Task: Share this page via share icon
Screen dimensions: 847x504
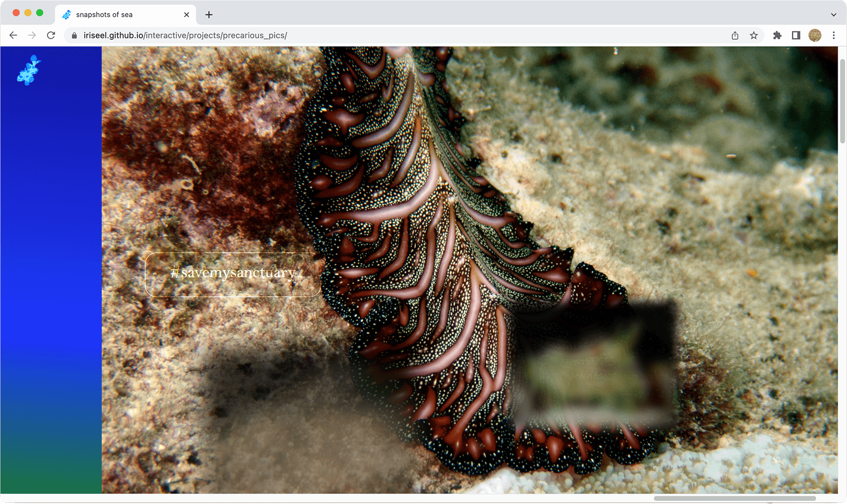Action: (x=735, y=35)
